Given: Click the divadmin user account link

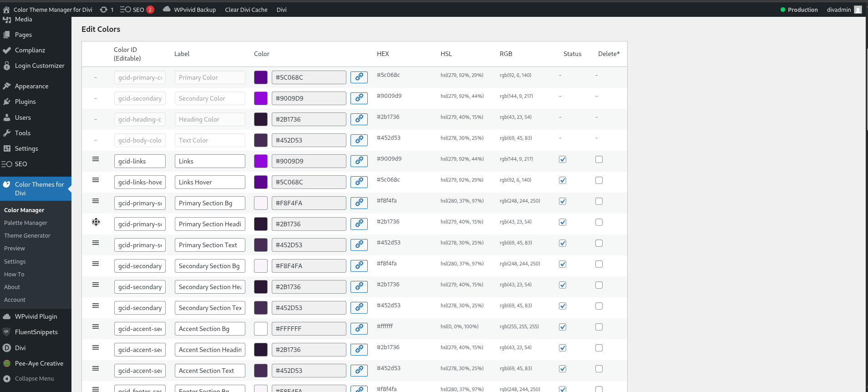Looking at the screenshot, I should click(844, 10).
